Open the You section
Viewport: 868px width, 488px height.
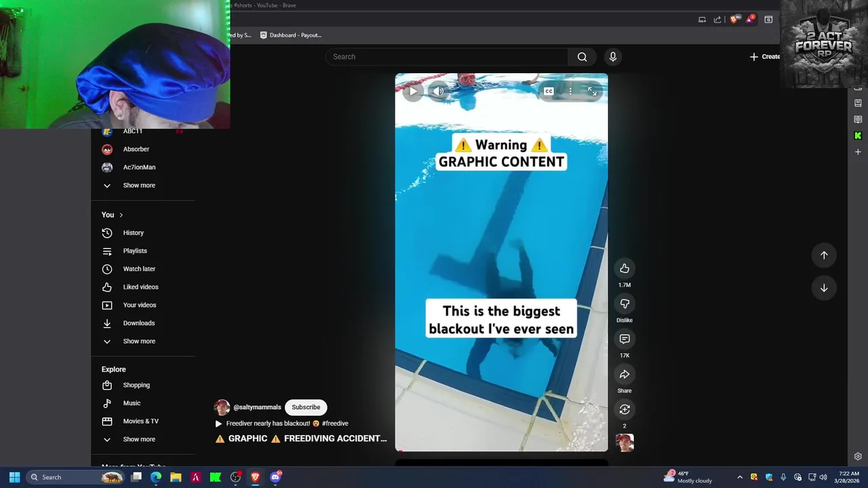point(113,215)
